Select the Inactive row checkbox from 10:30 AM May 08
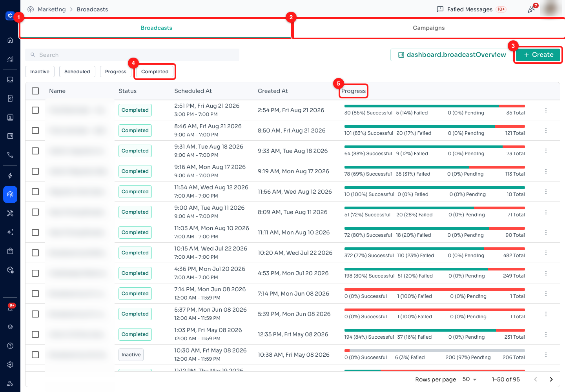 pyautogui.click(x=35, y=355)
